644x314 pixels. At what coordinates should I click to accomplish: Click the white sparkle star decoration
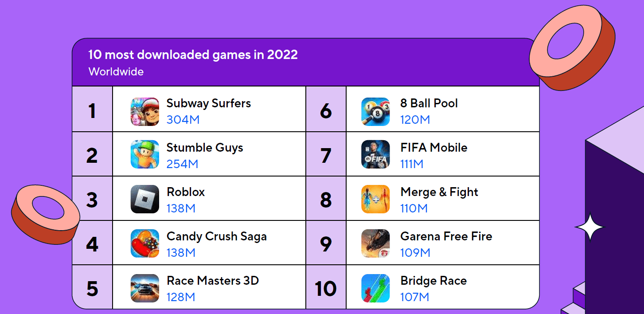590,227
